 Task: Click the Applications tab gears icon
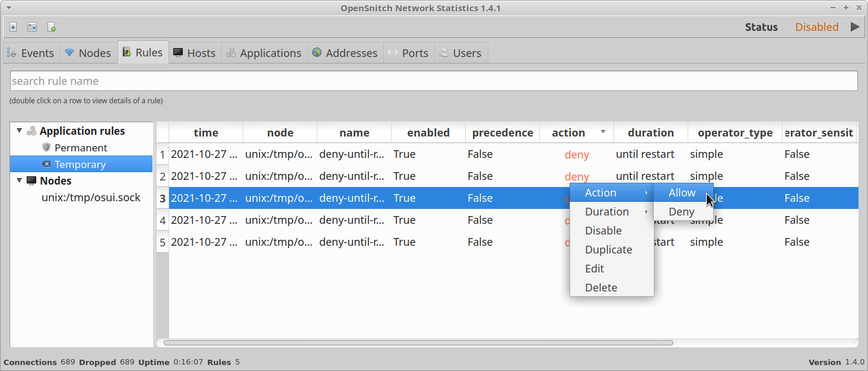[x=231, y=53]
